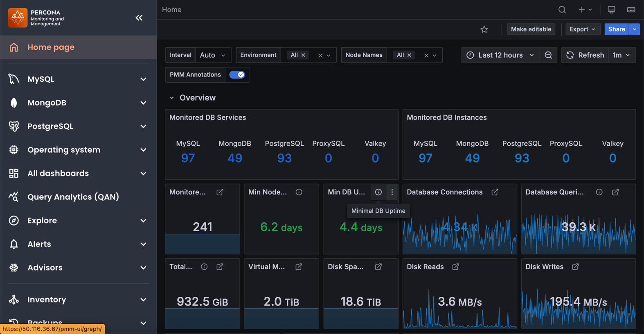Open the Interval Auto dropdown
644x334 pixels.
(x=213, y=55)
